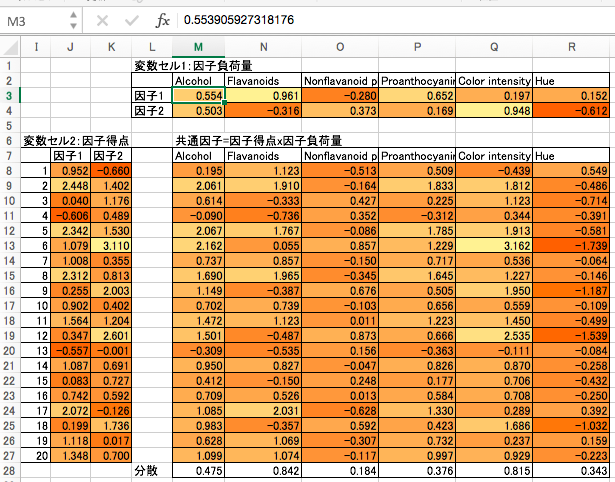This screenshot has width=615, height=482.
Task: Click the 因子2 column header in row 7
Action: [111, 156]
